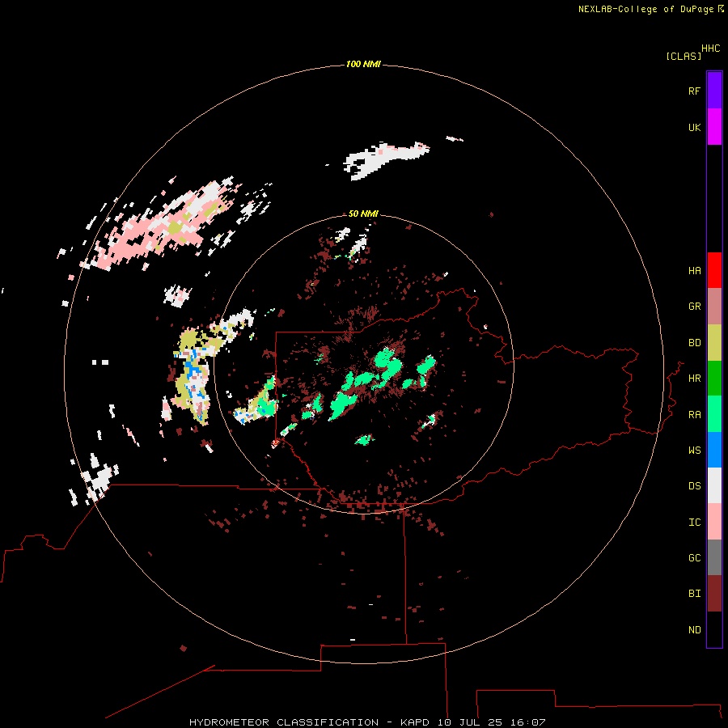
Task: Click the white DS legend swatch
Action: pyautogui.click(x=714, y=485)
